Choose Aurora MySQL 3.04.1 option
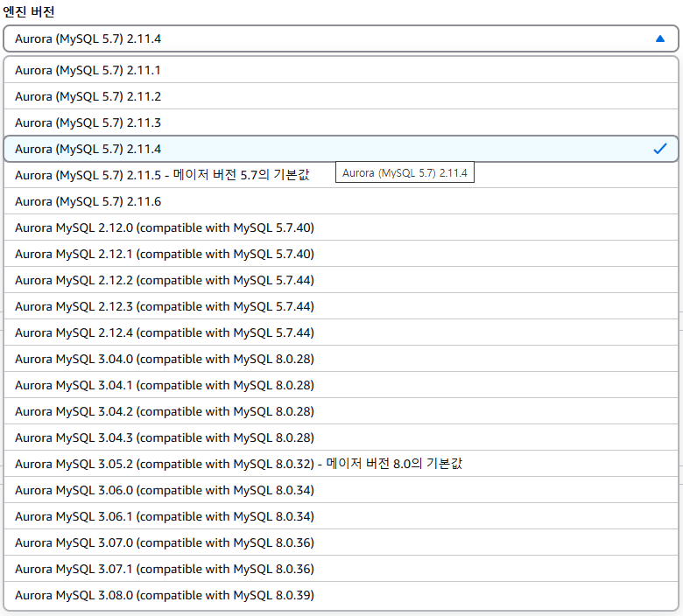The height and width of the screenshot is (616, 683). [x=341, y=385]
